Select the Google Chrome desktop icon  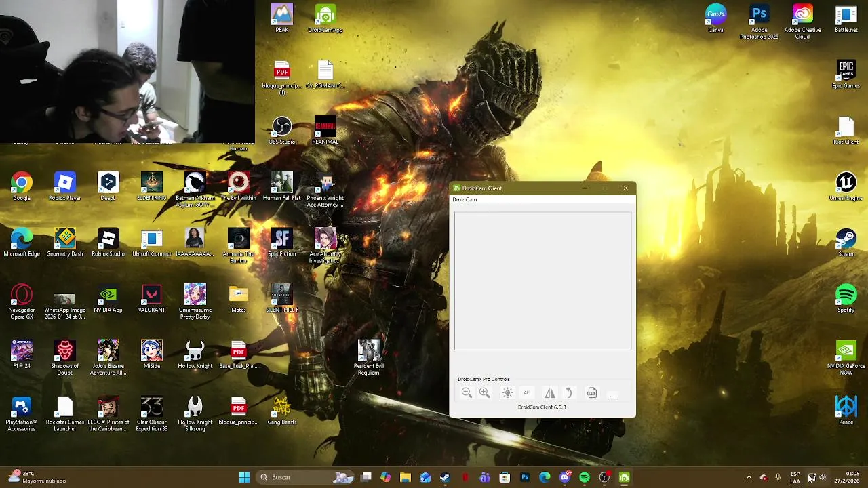coord(22,186)
